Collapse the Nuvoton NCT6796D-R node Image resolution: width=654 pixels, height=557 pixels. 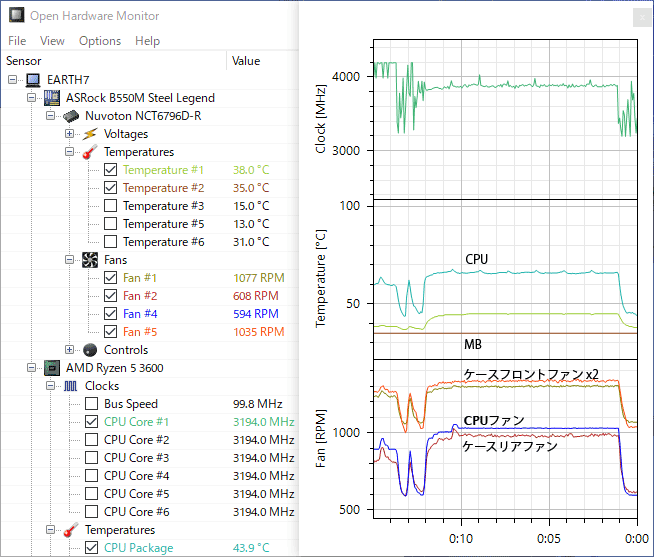(50, 116)
